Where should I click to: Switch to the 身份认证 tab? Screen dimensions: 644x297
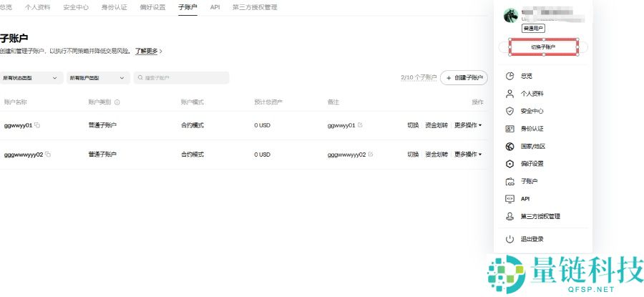point(114,7)
